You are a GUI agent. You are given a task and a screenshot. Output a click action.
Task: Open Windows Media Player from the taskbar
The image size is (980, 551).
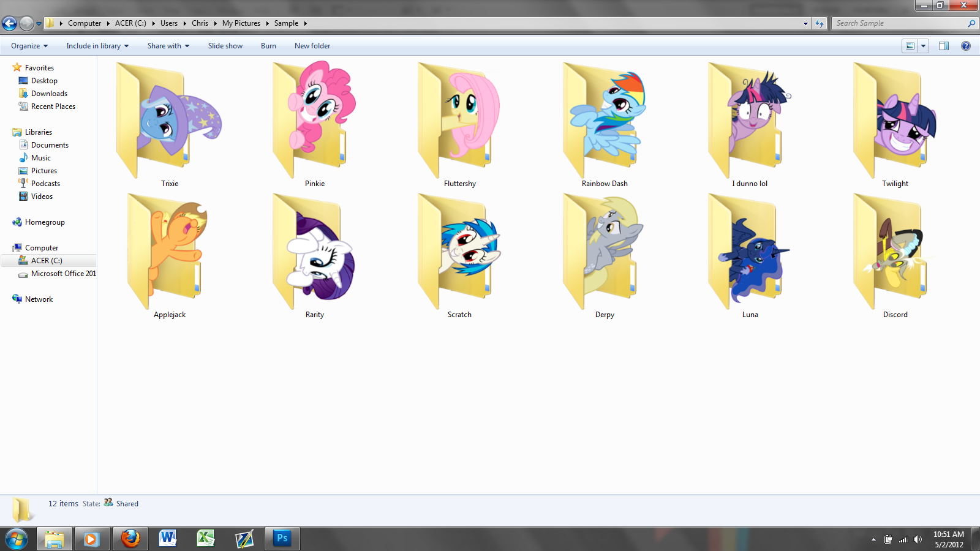(92, 539)
